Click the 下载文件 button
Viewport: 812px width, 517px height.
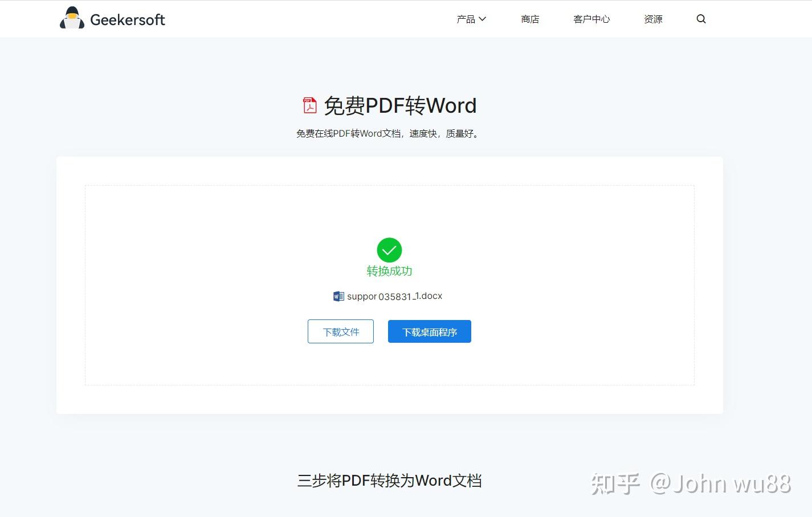pos(341,331)
